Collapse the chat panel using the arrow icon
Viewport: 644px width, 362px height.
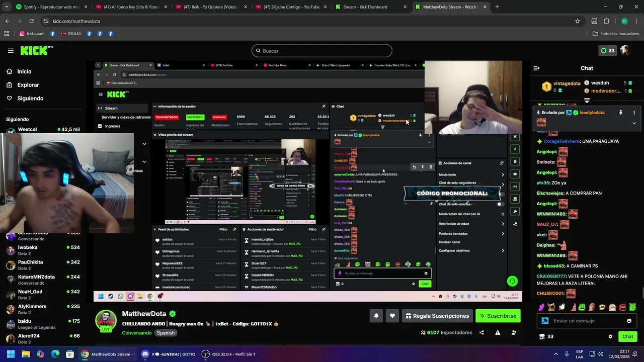tap(536, 68)
